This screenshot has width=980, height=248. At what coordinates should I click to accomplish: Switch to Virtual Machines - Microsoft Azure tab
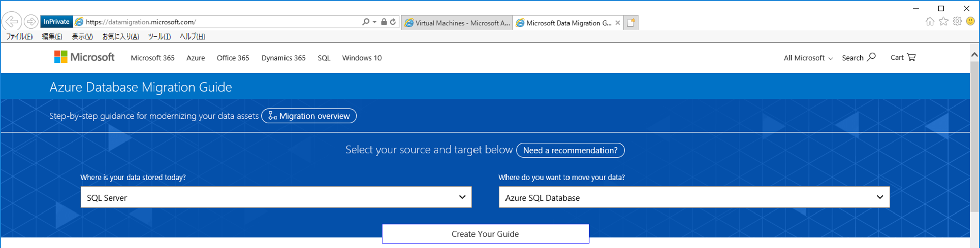[456, 23]
